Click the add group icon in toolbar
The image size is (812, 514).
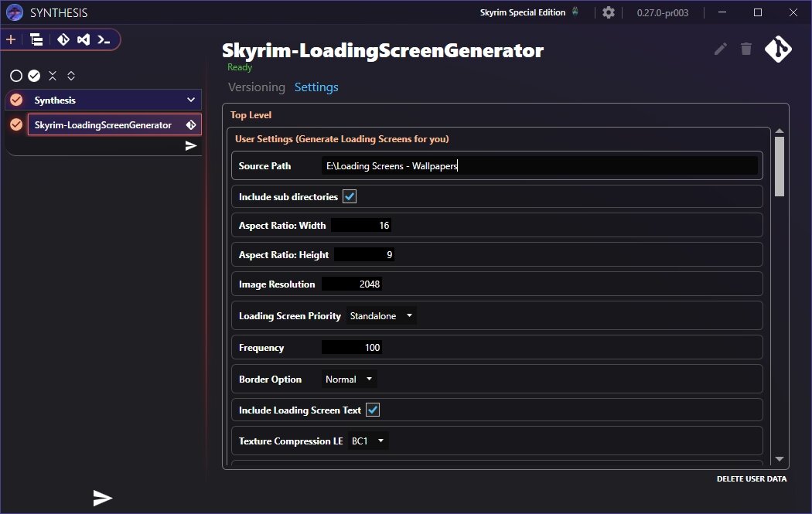[36, 39]
